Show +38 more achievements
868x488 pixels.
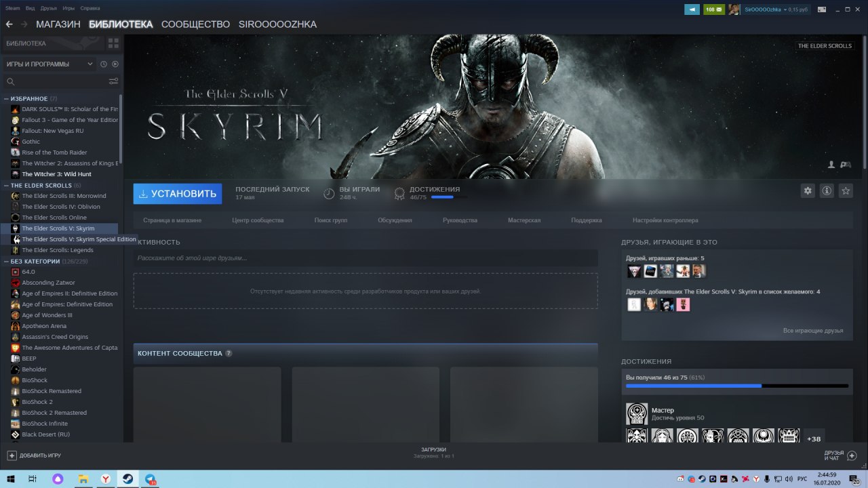814,439
